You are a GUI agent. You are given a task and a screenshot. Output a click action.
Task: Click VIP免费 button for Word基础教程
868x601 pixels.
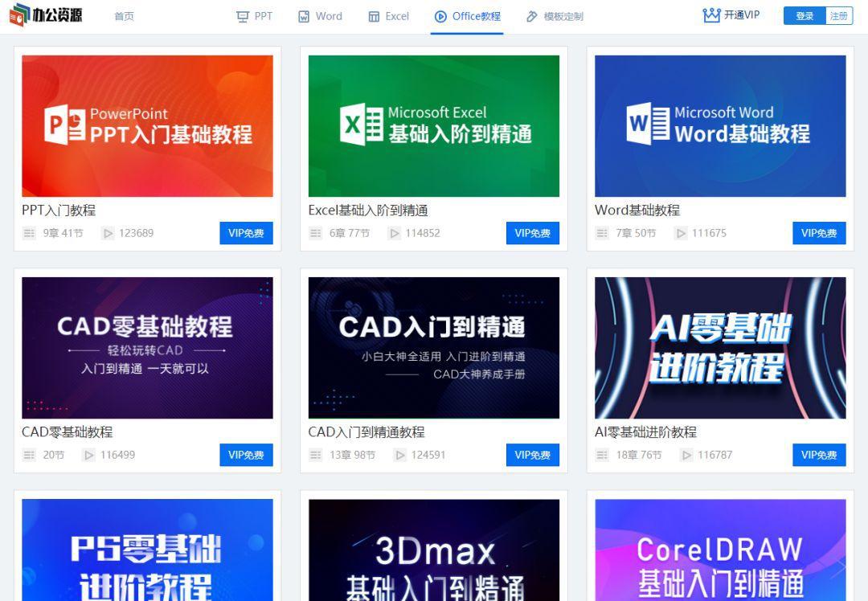point(819,233)
